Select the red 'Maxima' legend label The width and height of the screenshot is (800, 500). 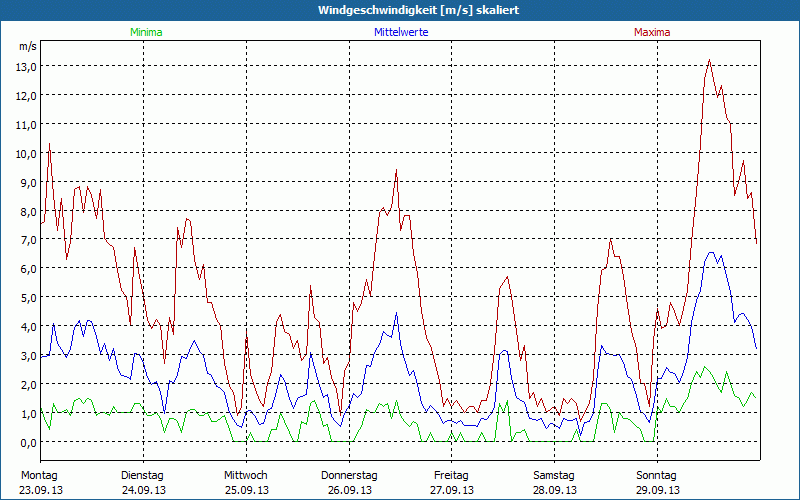(x=652, y=32)
